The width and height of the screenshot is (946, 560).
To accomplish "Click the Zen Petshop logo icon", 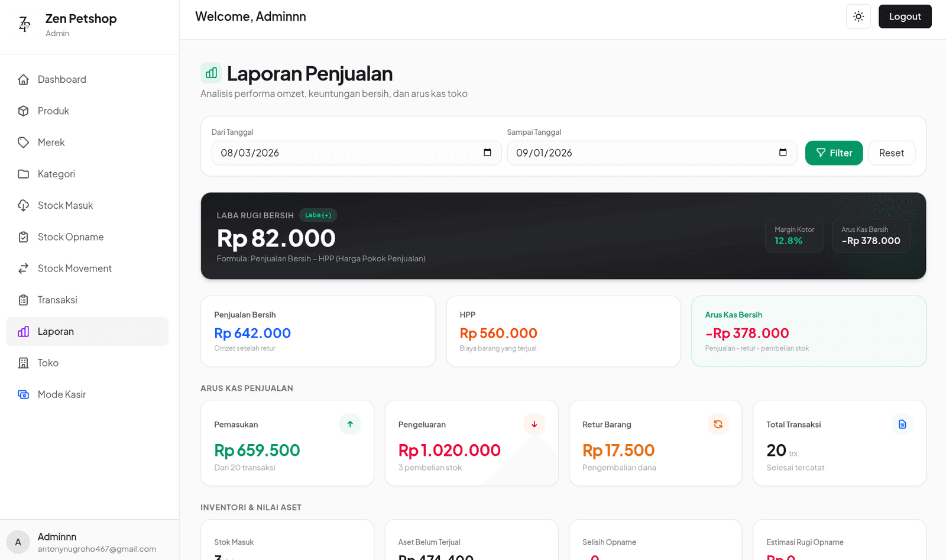I will coord(24,24).
